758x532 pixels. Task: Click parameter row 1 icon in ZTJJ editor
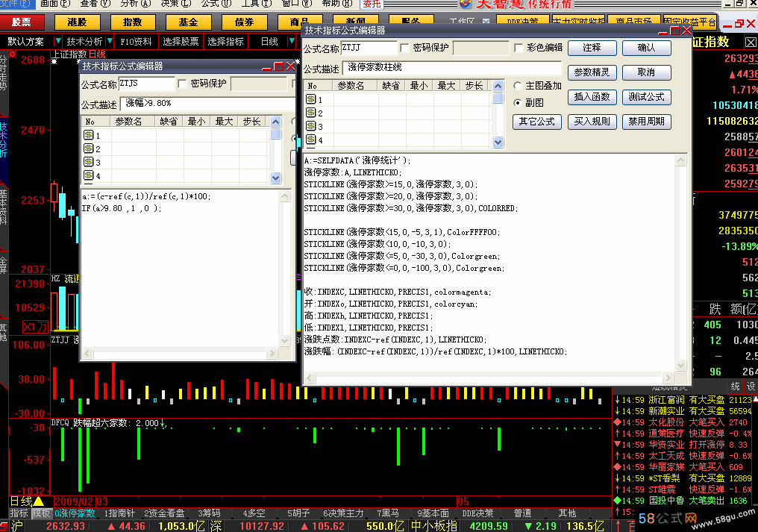pos(310,99)
